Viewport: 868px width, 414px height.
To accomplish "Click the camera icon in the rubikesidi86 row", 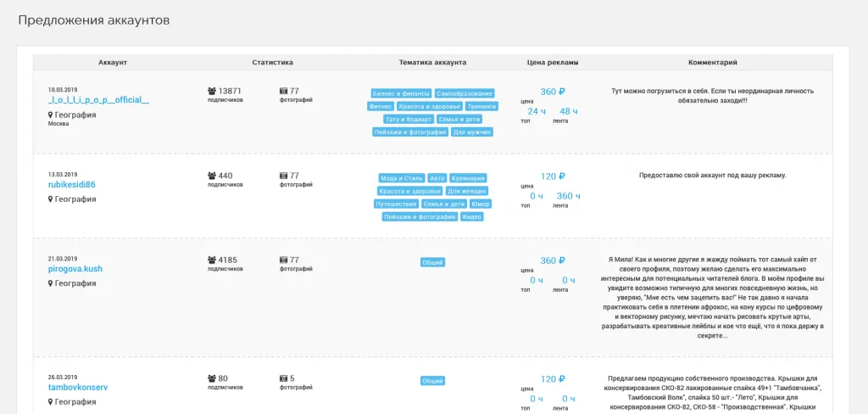I will click(283, 176).
